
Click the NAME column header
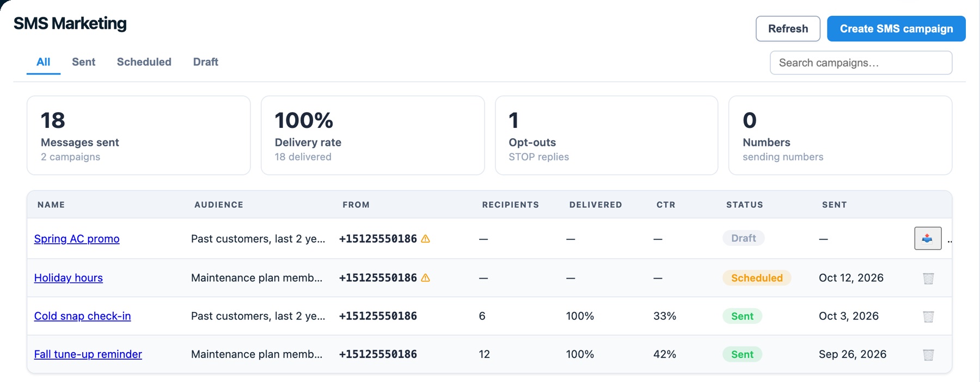51,205
